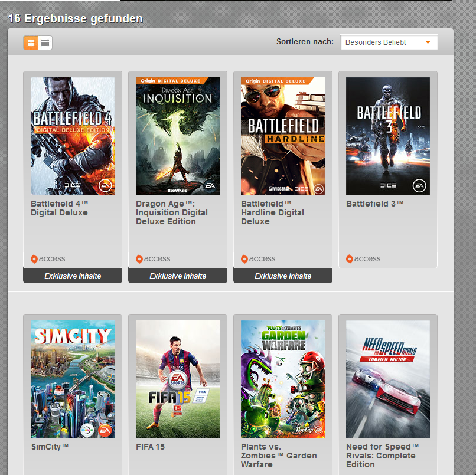Image resolution: width=476 pixels, height=475 pixels.
Task: Click Exklusive Inhalte under Battlefield 4
Action: pos(73,276)
